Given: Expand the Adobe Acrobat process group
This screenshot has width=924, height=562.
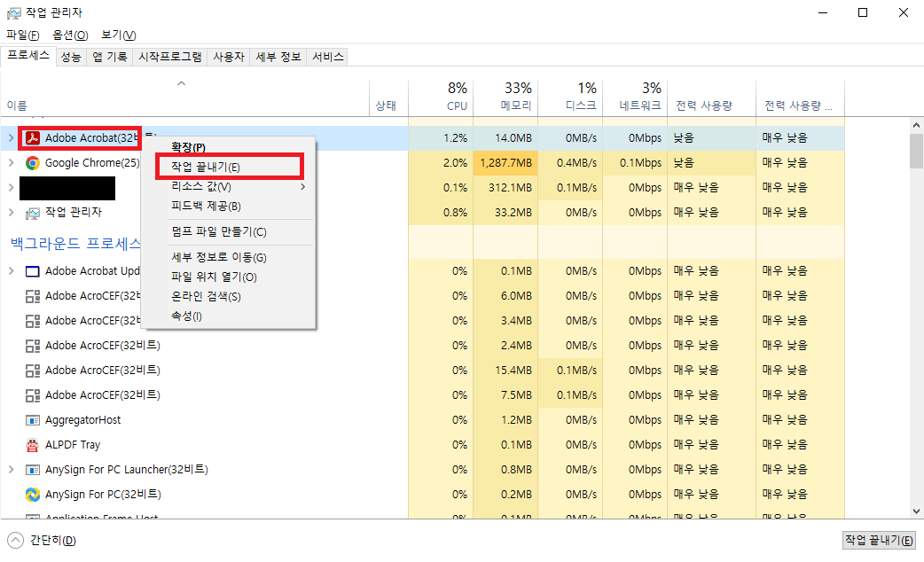Looking at the screenshot, I should (11, 138).
